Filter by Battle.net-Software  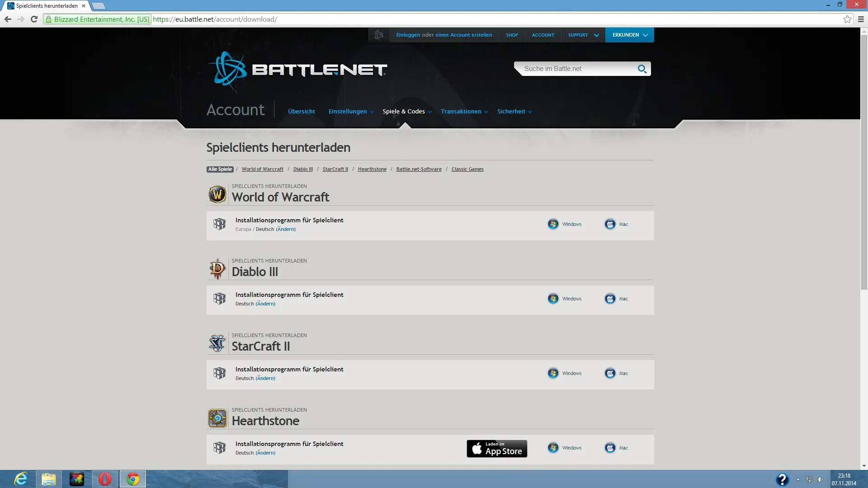(419, 169)
